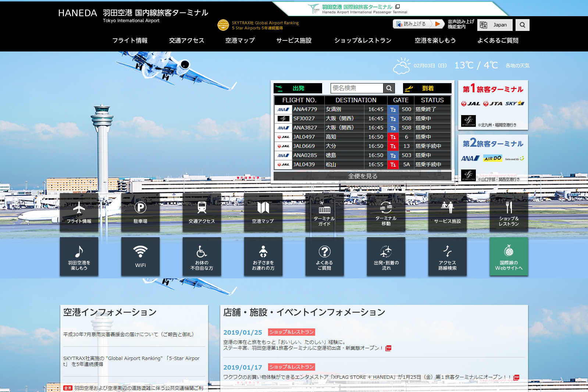
Task: Switch to the 出発 departures tab
Action: 298,88
